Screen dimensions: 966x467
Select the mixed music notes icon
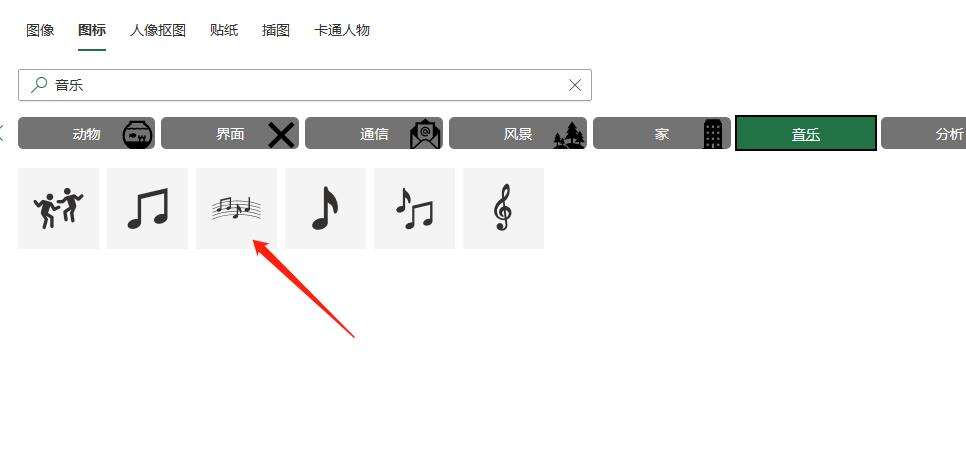click(x=415, y=208)
